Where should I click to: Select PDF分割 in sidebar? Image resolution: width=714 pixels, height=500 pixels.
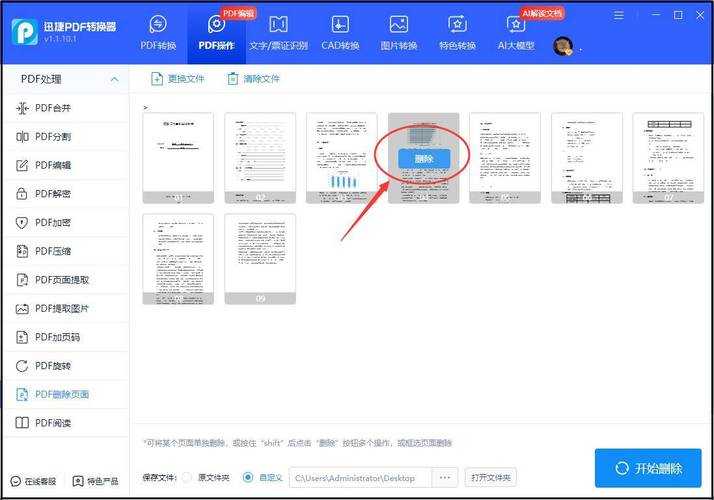[x=66, y=137]
